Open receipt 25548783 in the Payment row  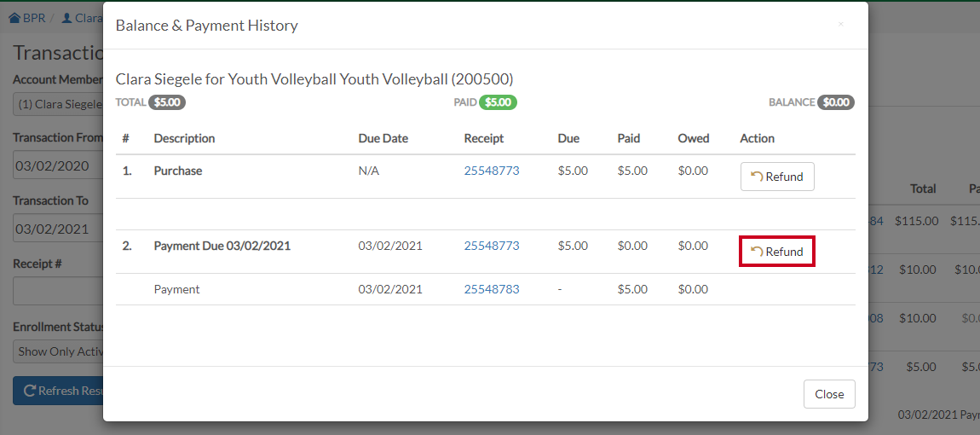pos(491,289)
